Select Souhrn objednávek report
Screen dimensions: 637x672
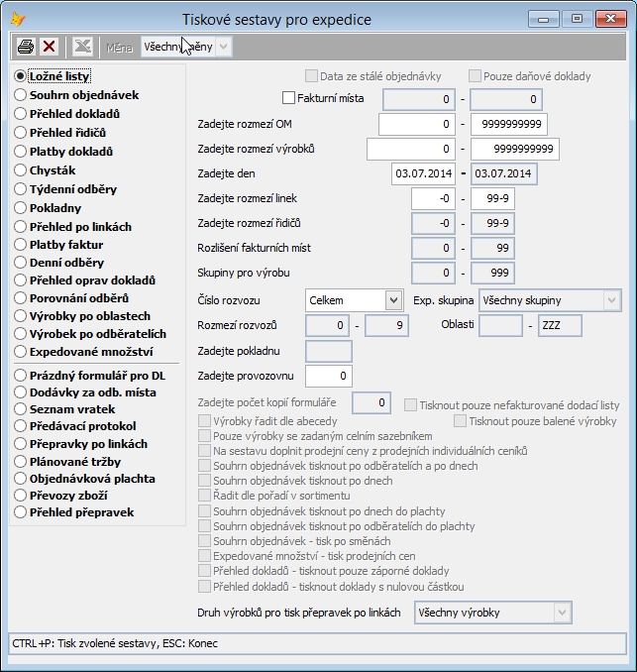tap(20, 95)
